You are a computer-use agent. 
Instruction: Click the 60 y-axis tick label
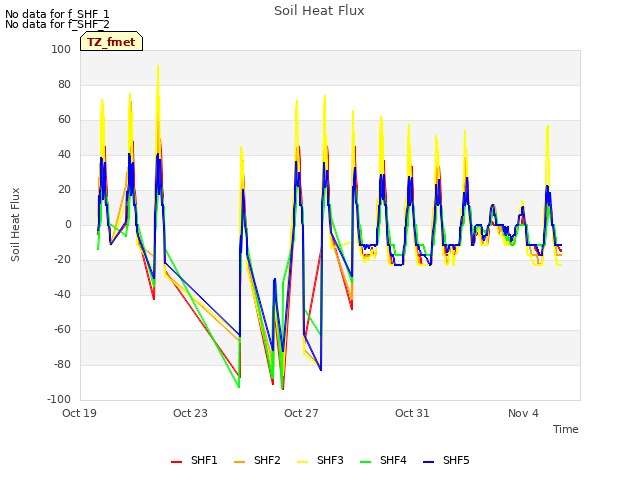pyautogui.click(x=64, y=120)
